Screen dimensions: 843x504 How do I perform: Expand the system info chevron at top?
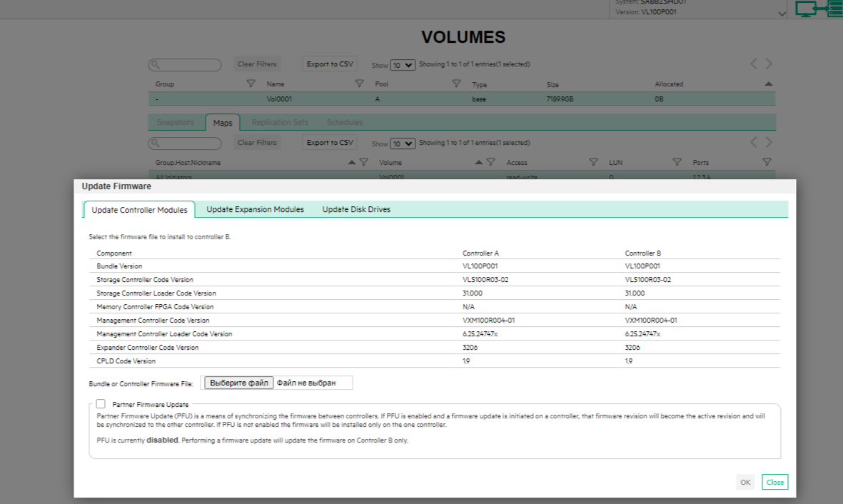pos(782,14)
